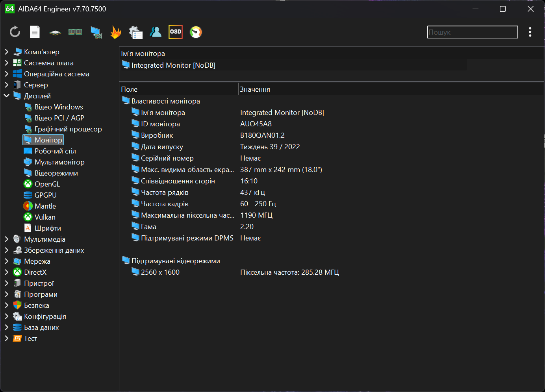Viewport: 545px width, 392px height.
Task: Click the Пошук search field
Action: tap(472, 32)
